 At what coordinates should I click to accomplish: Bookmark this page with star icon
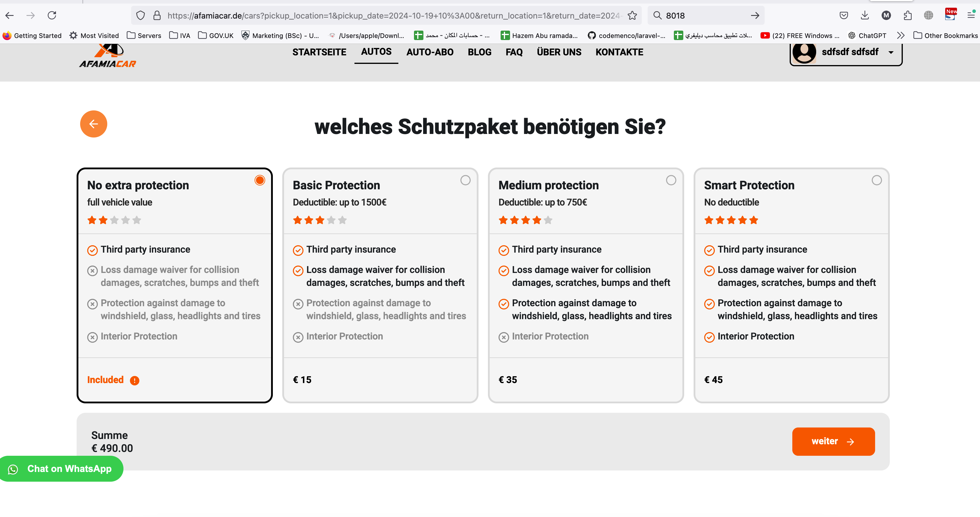click(x=632, y=16)
